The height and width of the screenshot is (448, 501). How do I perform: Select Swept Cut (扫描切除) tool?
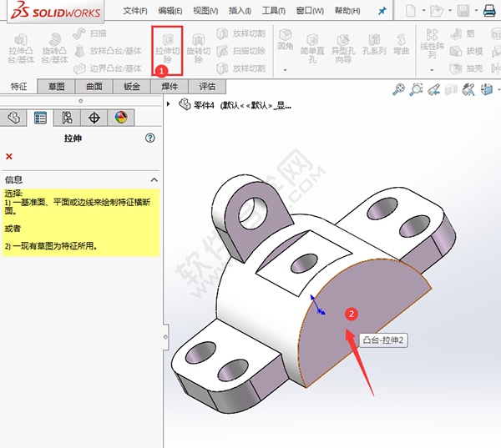241,51
